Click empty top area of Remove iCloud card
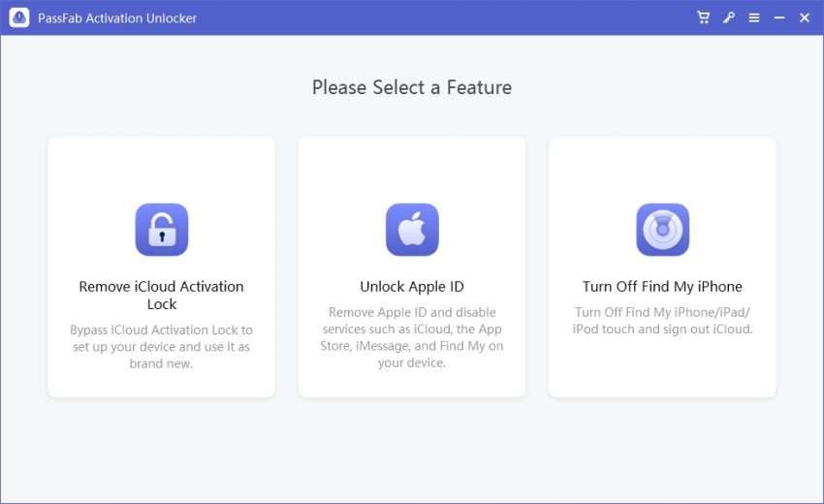Image resolution: width=824 pixels, height=504 pixels. tap(161, 169)
